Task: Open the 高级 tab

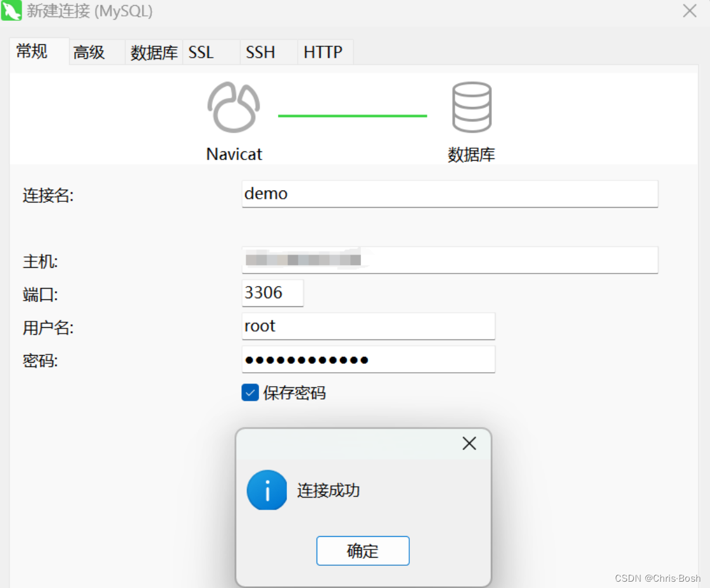Action: tap(97, 53)
